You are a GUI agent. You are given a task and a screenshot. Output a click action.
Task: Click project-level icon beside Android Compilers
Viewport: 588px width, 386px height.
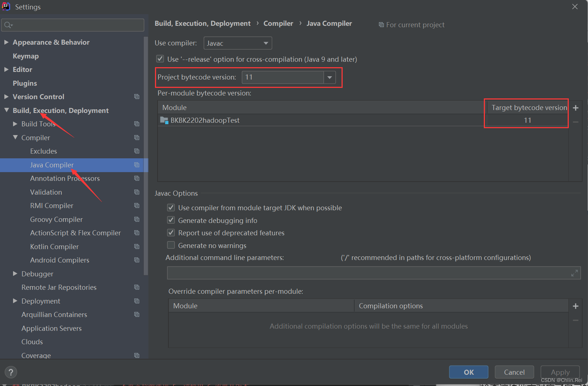tap(137, 260)
